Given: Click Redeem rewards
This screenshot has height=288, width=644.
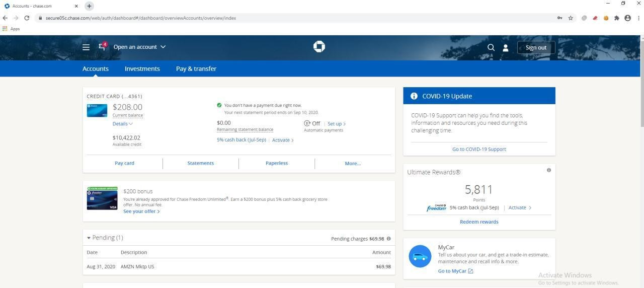Looking at the screenshot, I should pos(479,222).
